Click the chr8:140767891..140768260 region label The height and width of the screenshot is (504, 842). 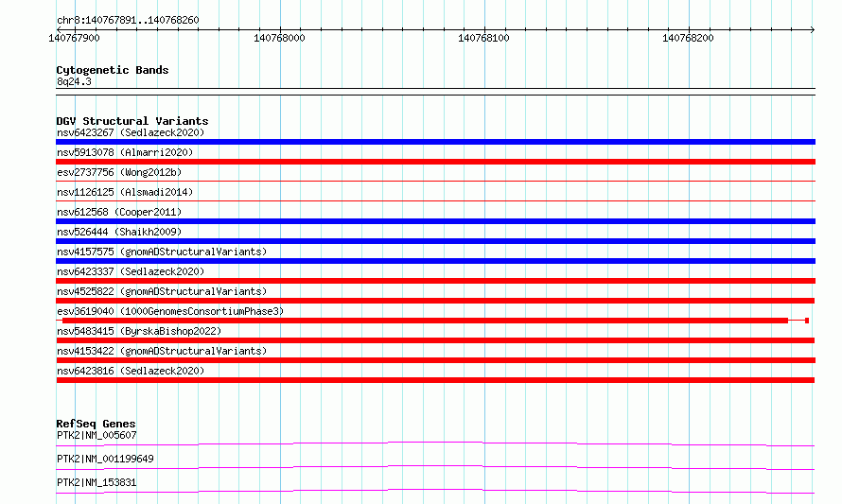[128, 21]
